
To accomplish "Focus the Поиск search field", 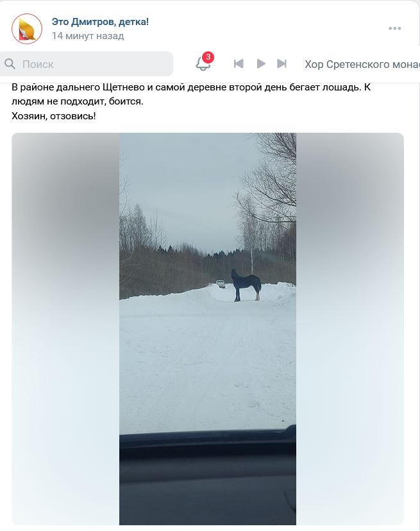I will pos(87,63).
